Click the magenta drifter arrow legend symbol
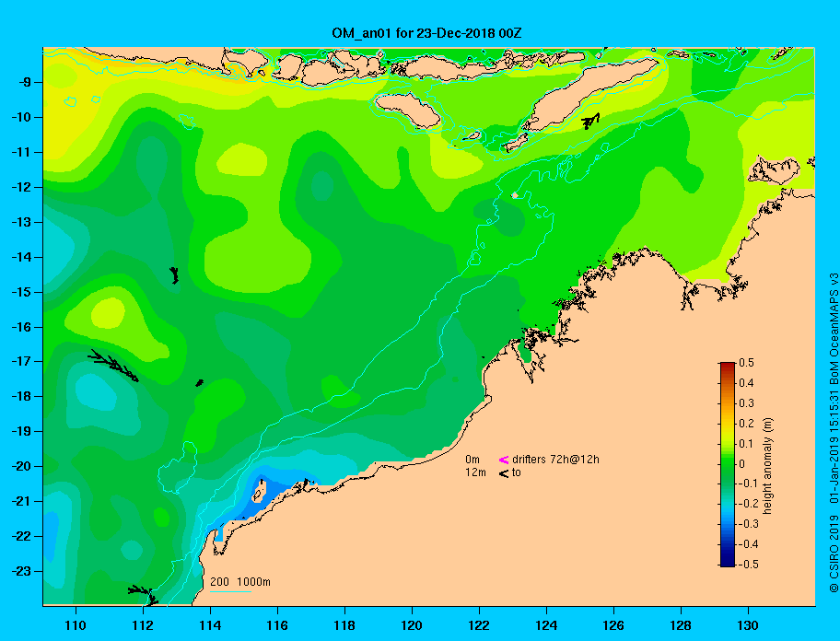This screenshot has width=840, height=641. (504, 460)
